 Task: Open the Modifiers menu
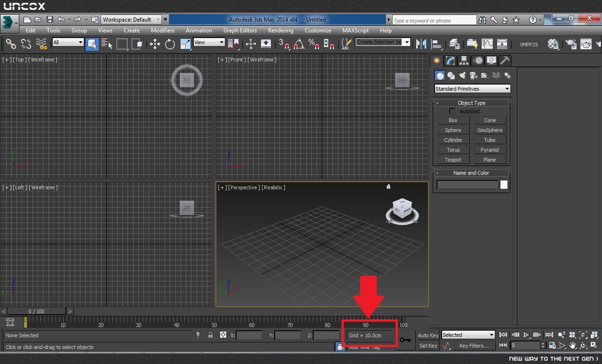tap(163, 31)
